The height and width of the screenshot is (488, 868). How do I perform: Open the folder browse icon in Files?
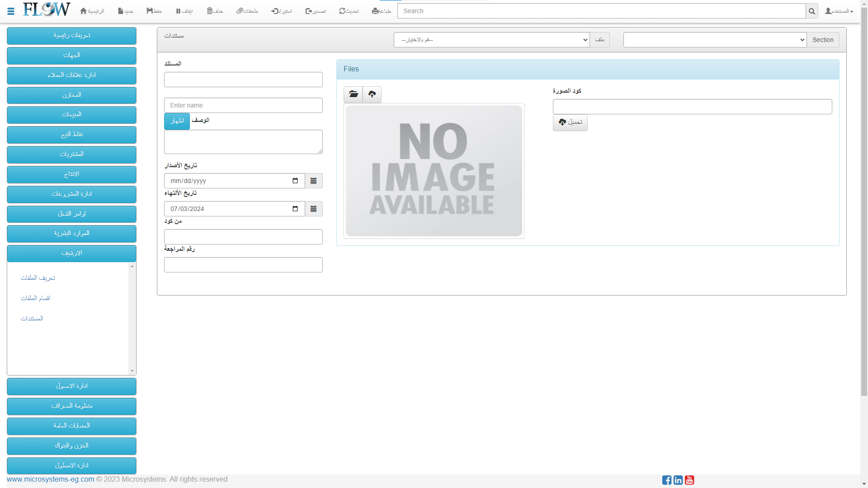point(353,94)
